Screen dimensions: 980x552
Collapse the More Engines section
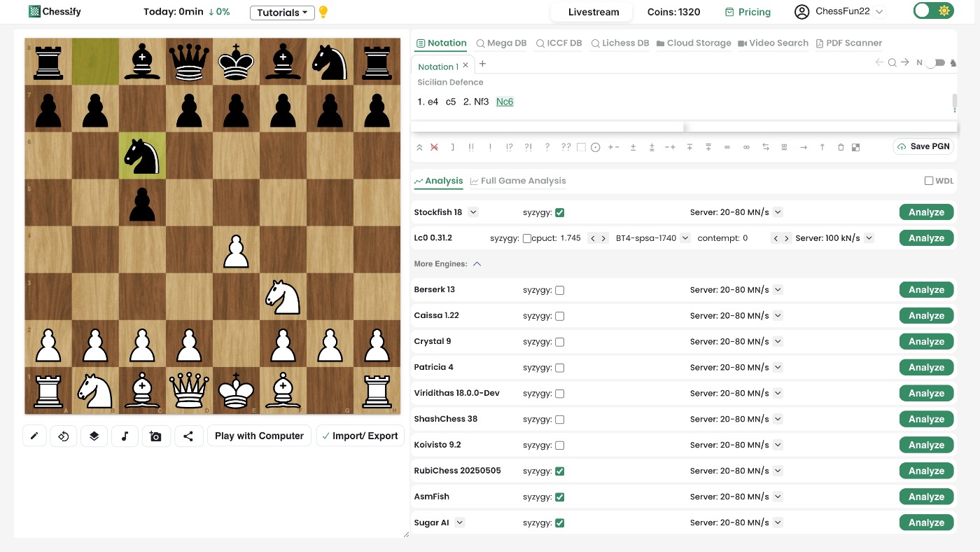click(x=477, y=264)
